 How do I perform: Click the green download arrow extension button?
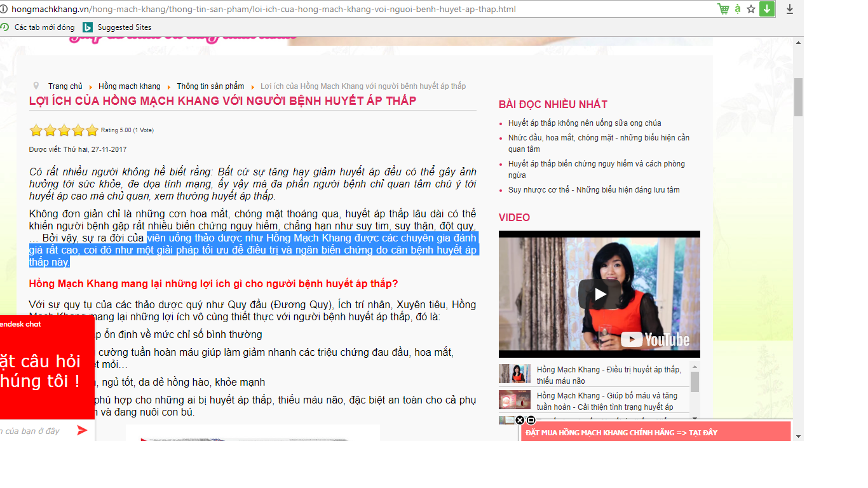point(767,9)
